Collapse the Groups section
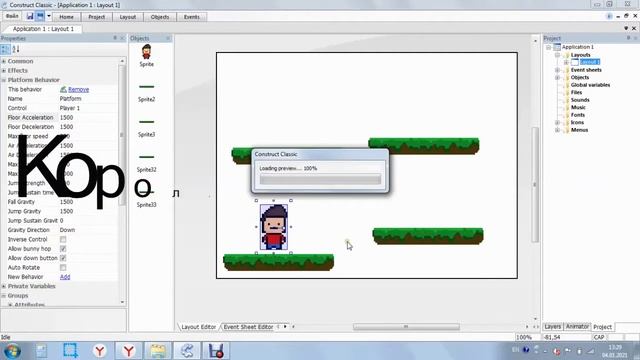The width and height of the screenshot is (640, 360). 4,296
